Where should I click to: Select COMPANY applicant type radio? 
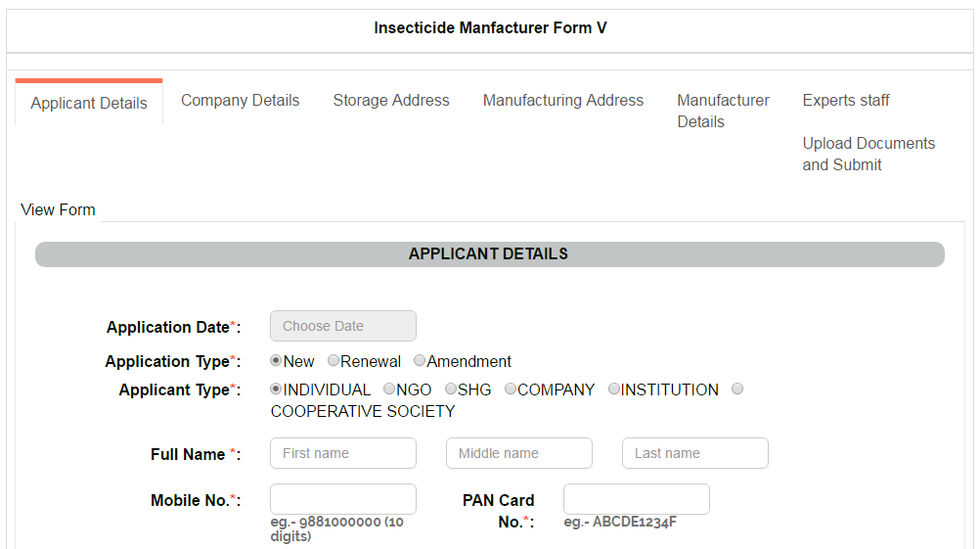[x=511, y=389]
